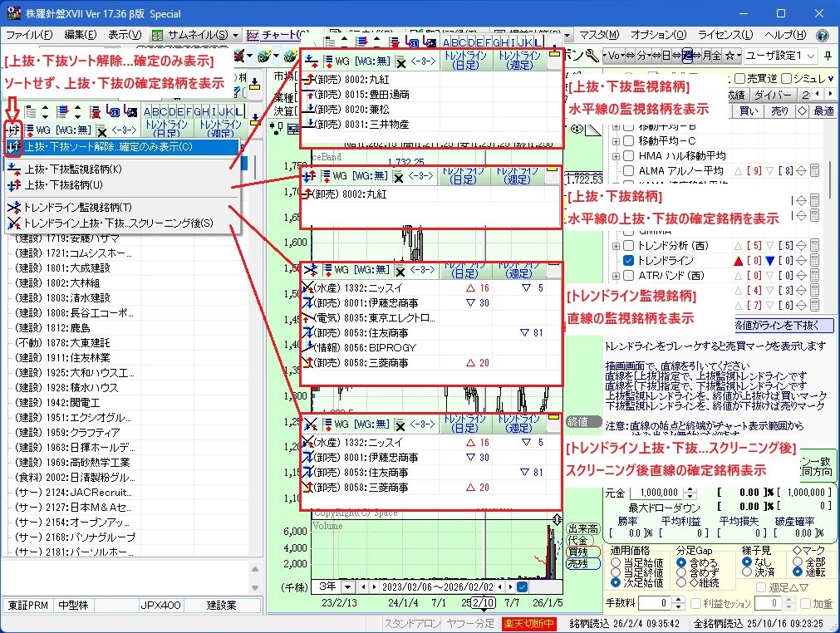Click the wrench settings icon in chart toolbar

(592, 56)
